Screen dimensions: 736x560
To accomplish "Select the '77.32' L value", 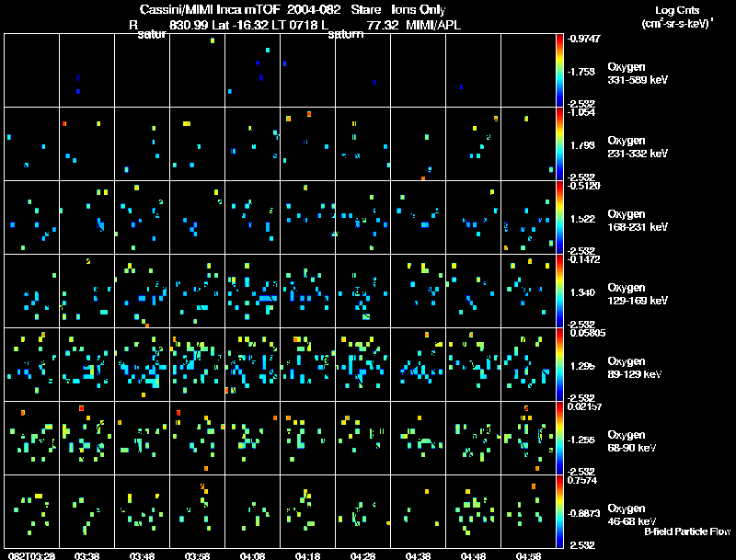I will pyautogui.click(x=383, y=25).
